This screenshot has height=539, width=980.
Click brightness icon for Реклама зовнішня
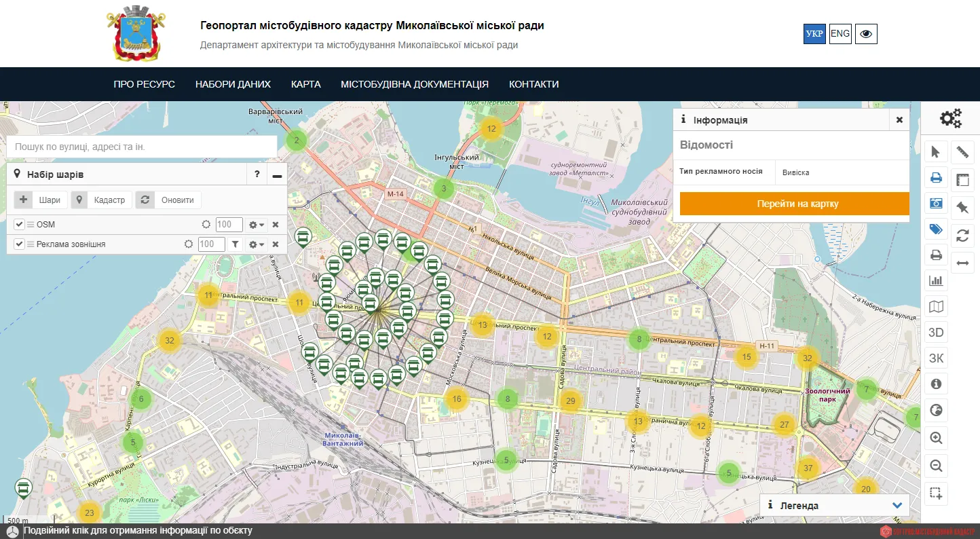click(x=189, y=244)
